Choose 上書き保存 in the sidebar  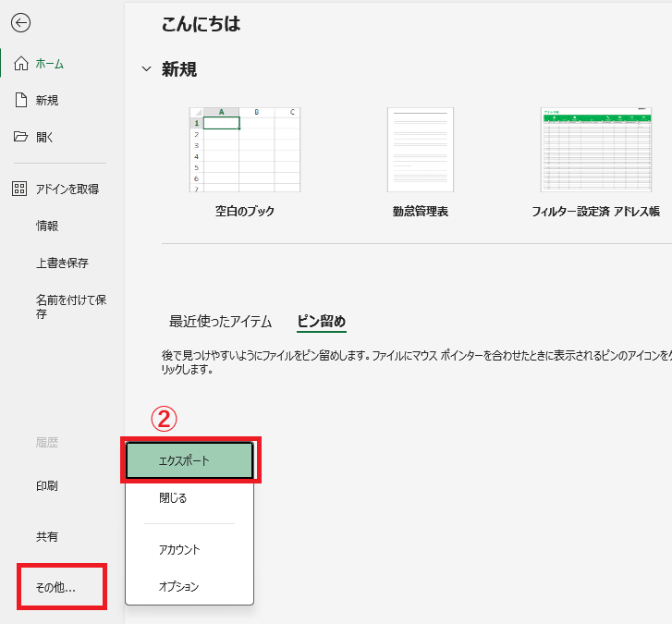tap(62, 263)
